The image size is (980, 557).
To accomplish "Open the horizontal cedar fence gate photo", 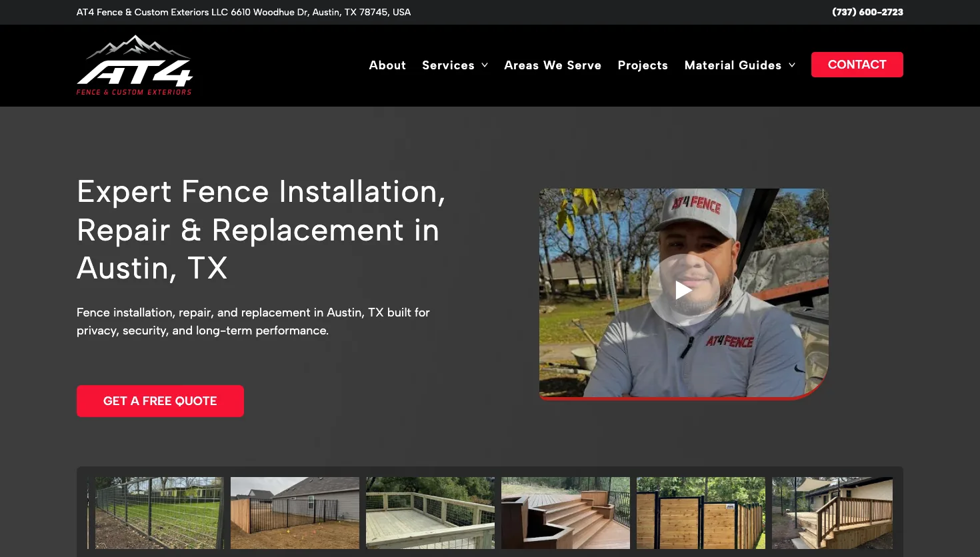I will coord(701,513).
